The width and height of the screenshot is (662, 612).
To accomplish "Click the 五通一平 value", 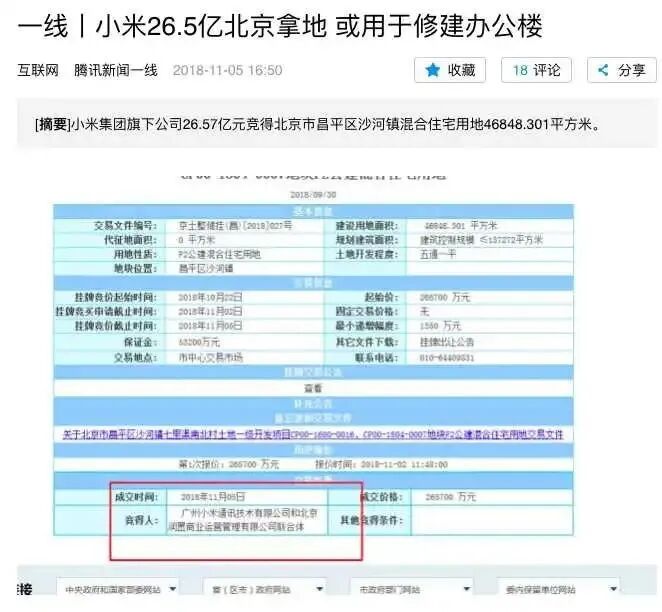I will pos(437,254).
